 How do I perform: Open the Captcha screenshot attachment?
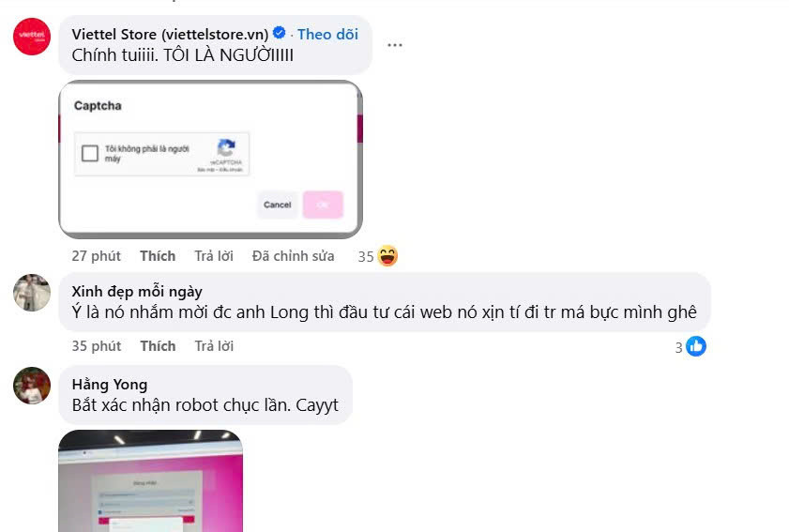(x=210, y=160)
